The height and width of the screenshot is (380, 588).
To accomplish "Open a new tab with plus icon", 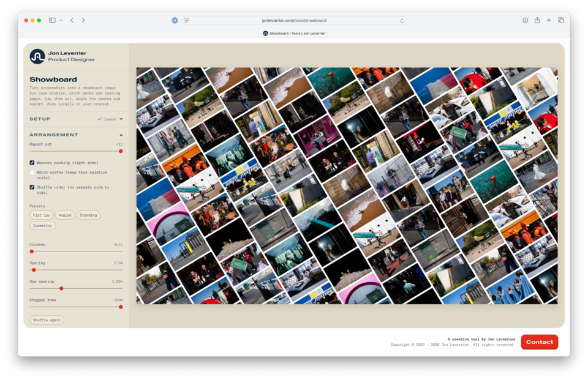I will click(x=549, y=20).
